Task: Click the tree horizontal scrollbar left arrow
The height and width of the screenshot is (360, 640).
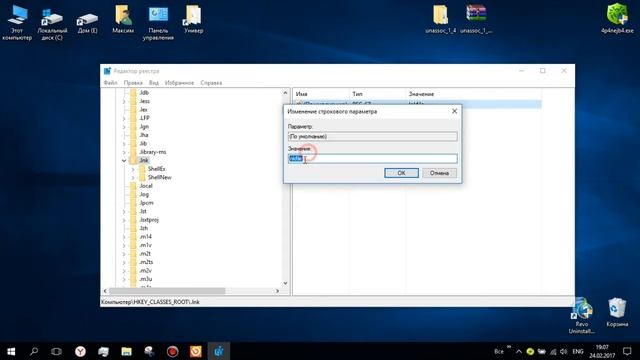Action: click(x=105, y=291)
